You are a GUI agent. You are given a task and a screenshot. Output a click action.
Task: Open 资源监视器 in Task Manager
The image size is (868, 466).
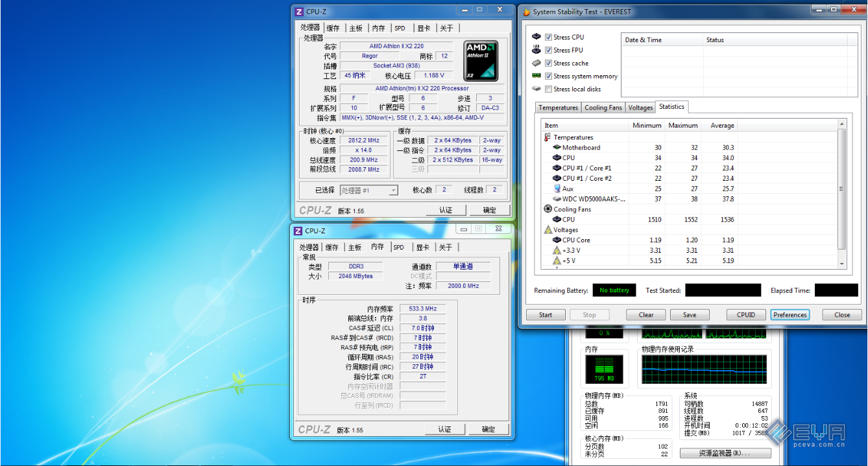(x=725, y=453)
